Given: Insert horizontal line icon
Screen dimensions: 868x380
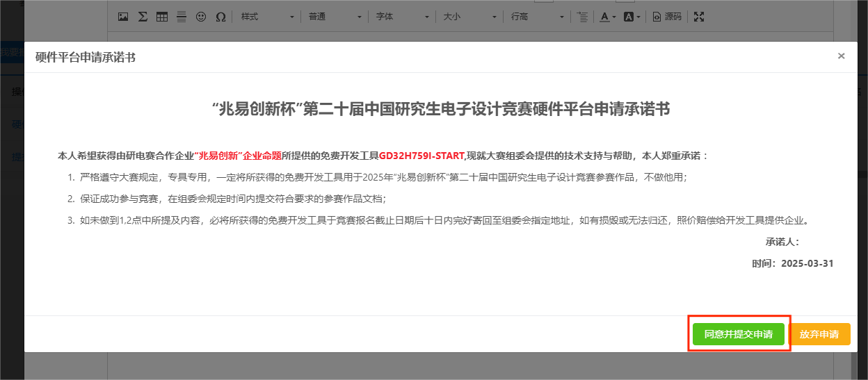Looking at the screenshot, I should click(182, 17).
